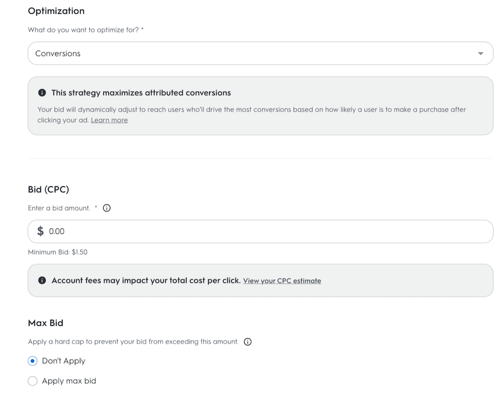Click the Account fees notice text

point(146,280)
